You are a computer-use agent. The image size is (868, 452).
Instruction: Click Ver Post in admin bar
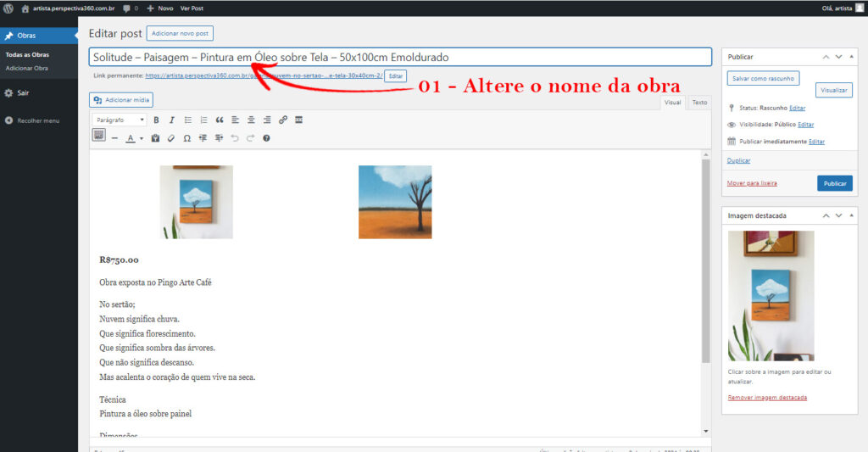coord(192,8)
